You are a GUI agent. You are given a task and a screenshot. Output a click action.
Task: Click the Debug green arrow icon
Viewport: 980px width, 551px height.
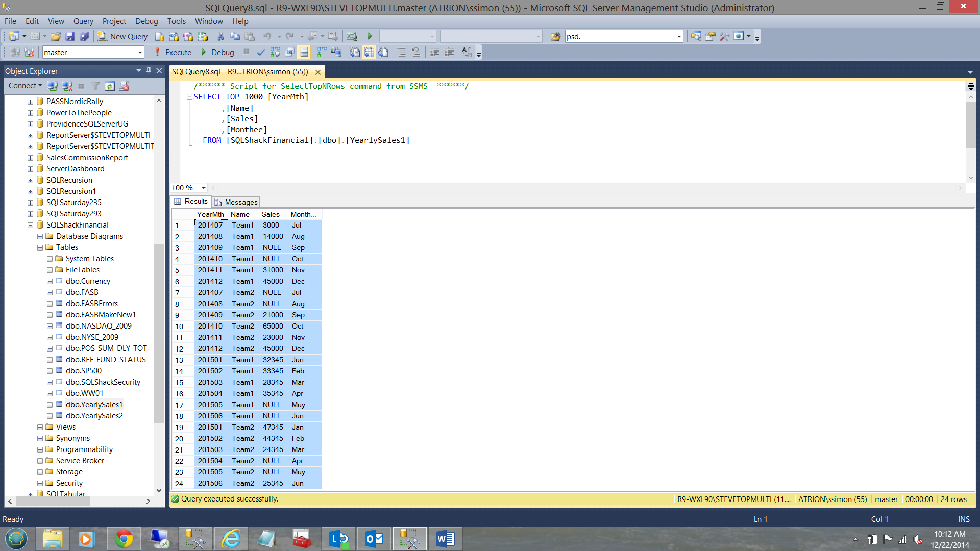pyautogui.click(x=204, y=52)
